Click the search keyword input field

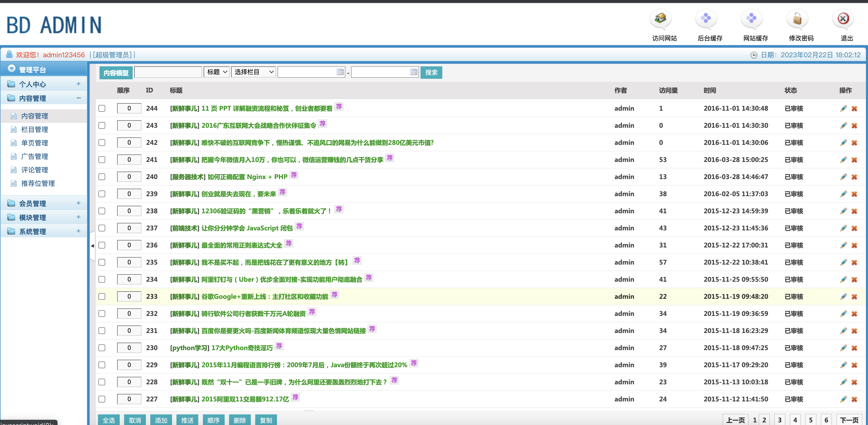pyautogui.click(x=168, y=72)
